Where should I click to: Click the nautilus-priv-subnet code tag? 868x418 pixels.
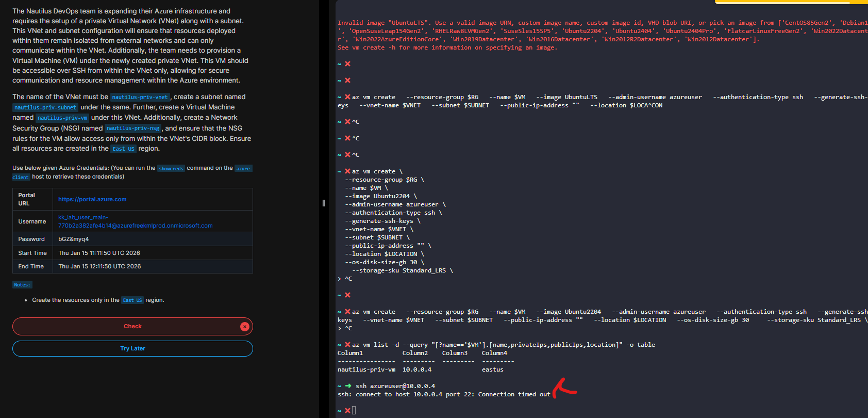(x=45, y=107)
